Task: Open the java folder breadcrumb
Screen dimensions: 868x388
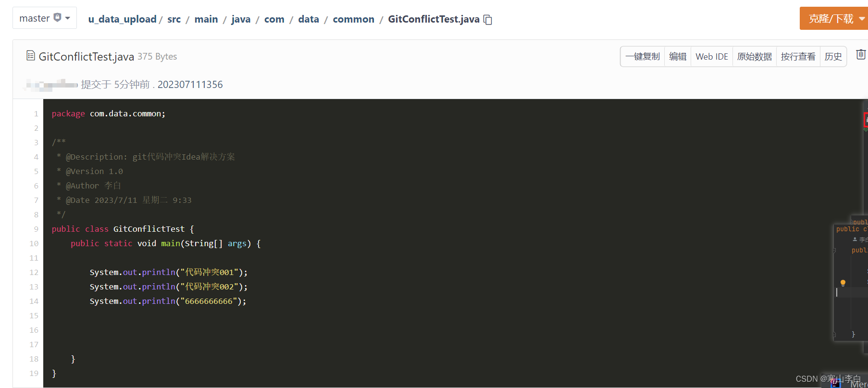Action: [x=241, y=19]
